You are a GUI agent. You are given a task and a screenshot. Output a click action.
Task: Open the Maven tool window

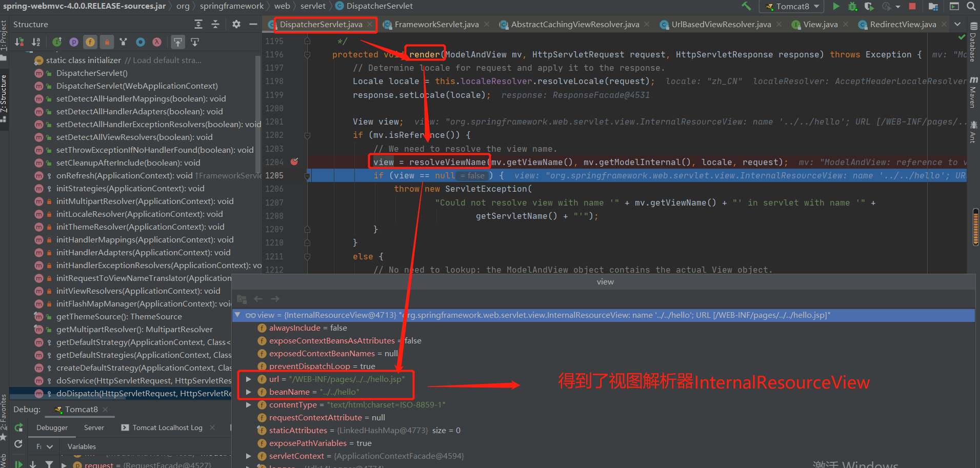click(x=973, y=92)
